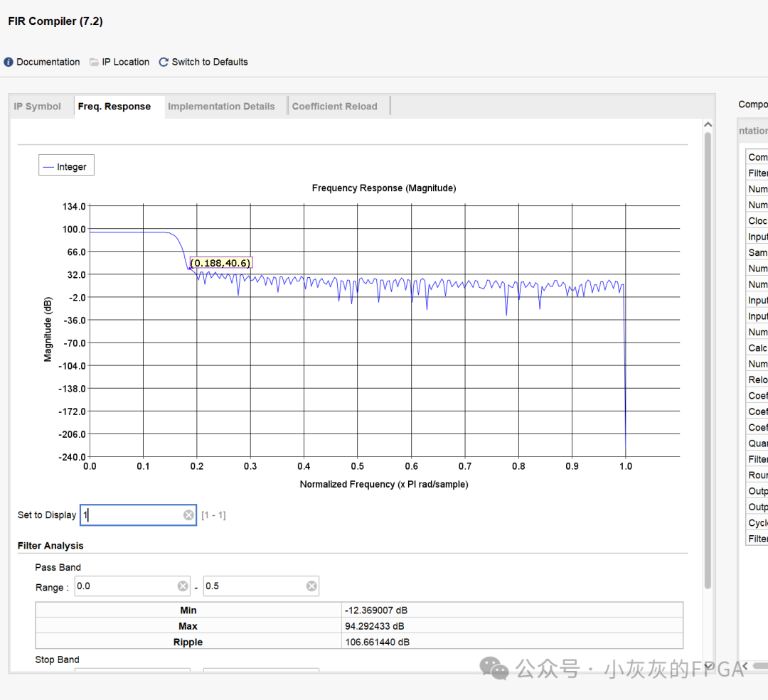Click Switch to Defaults
The width and height of the screenshot is (768, 700).
point(210,62)
